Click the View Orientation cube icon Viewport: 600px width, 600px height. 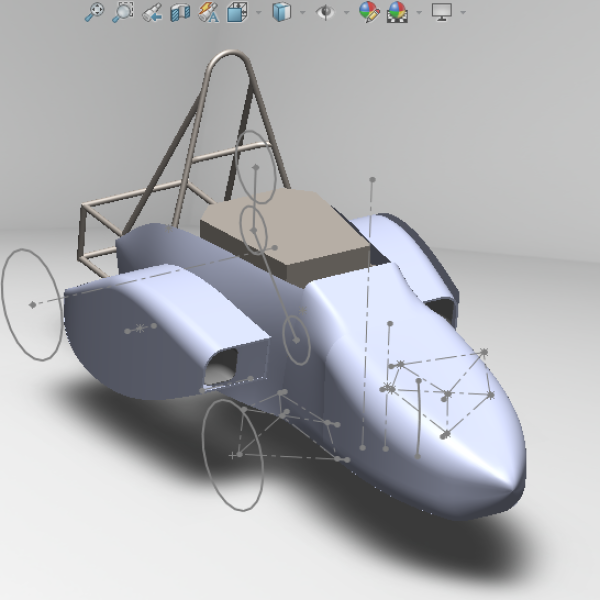pos(237,13)
